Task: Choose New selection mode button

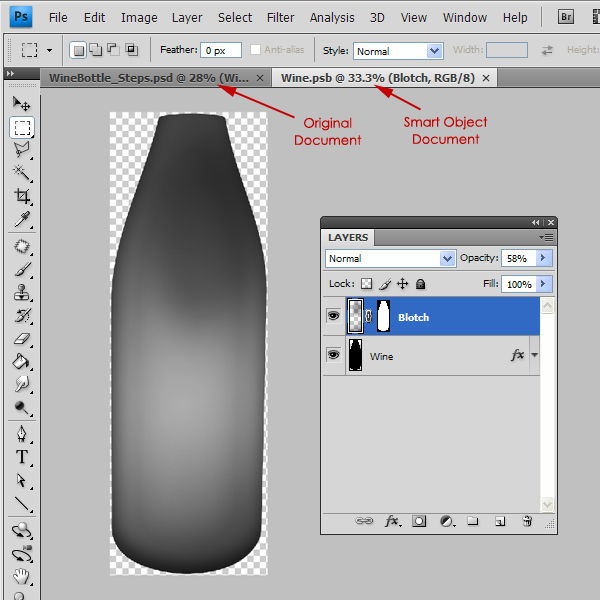Action: click(78, 50)
